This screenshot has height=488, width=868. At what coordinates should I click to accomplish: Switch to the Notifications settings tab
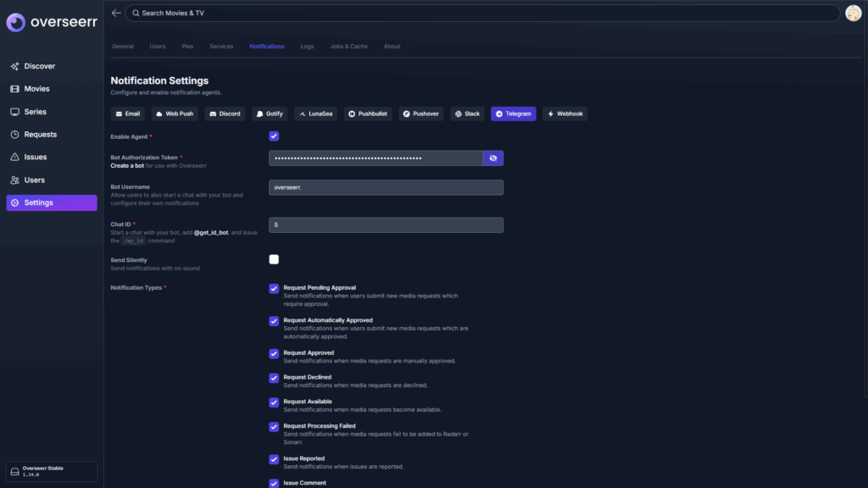point(267,47)
